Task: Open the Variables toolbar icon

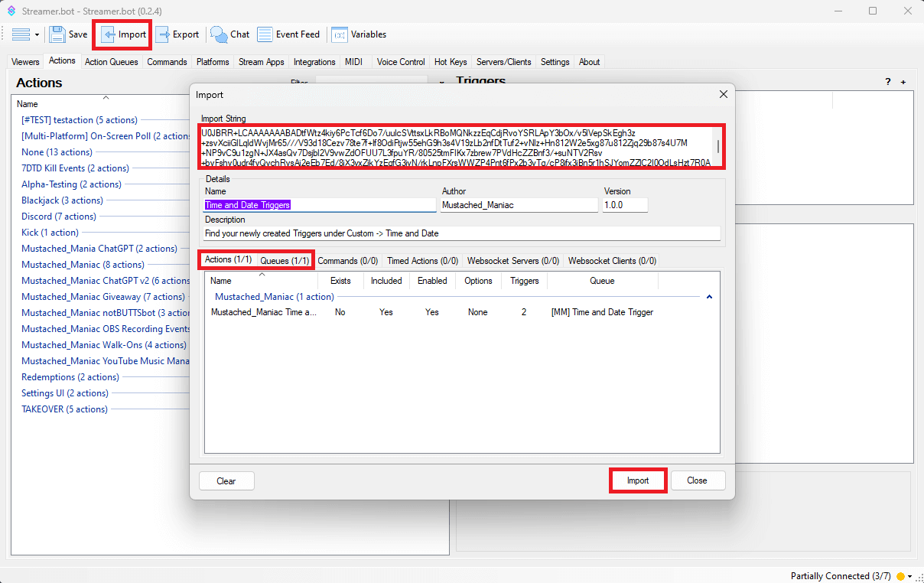Action: (x=339, y=34)
